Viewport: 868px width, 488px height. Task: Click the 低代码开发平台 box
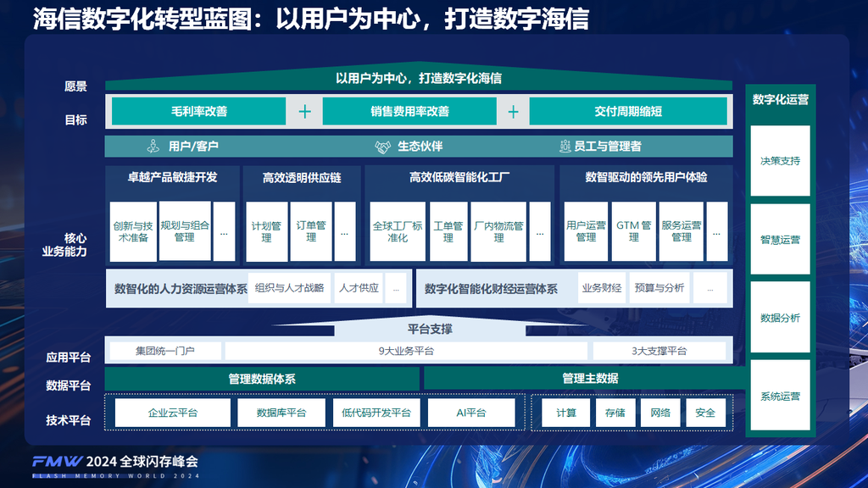pyautogui.click(x=376, y=413)
